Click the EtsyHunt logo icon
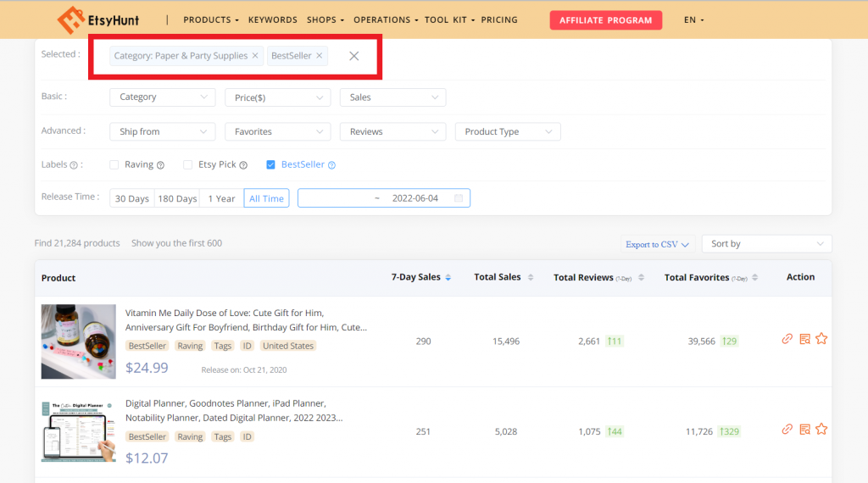This screenshot has width=868, height=483. [x=70, y=19]
